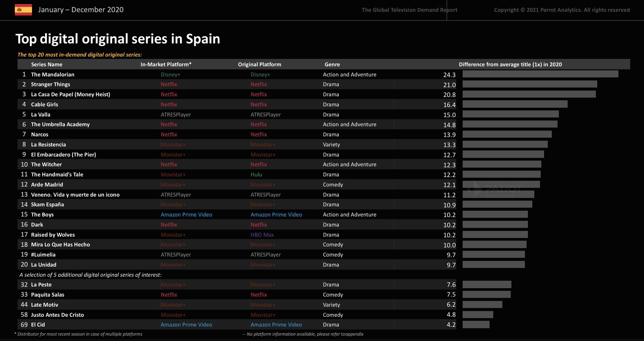Click 'HBO Max' original platform for Raised by Wolves
Image resolution: width=644 pixels, height=341 pixels.
[262, 235]
